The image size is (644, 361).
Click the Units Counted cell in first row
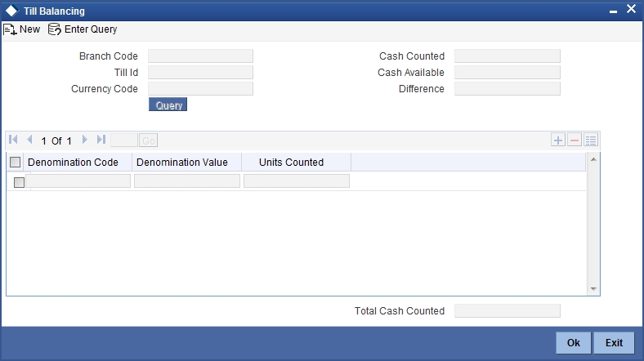[x=297, y=181]
